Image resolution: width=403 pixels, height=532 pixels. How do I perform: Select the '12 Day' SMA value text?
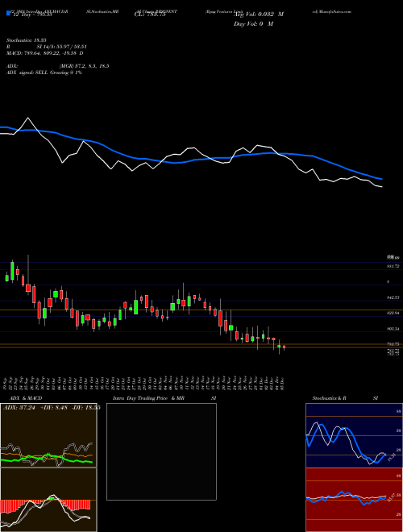(x=31, y=15)
